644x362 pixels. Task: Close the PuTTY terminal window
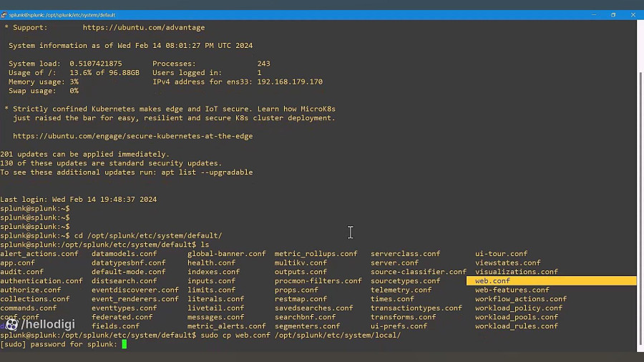(633, 15)
